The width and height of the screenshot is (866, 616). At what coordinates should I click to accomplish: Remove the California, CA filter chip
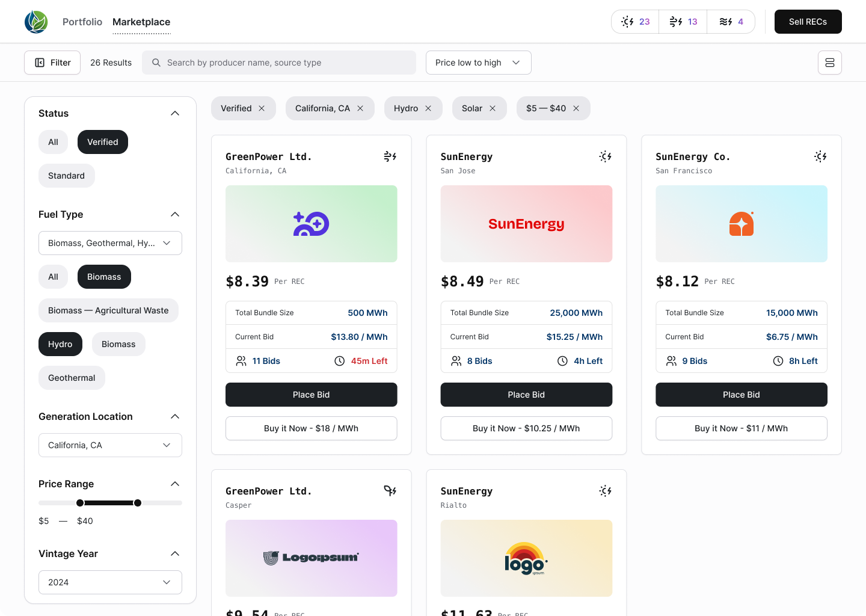pyautogui.click(x=360, y=108)
